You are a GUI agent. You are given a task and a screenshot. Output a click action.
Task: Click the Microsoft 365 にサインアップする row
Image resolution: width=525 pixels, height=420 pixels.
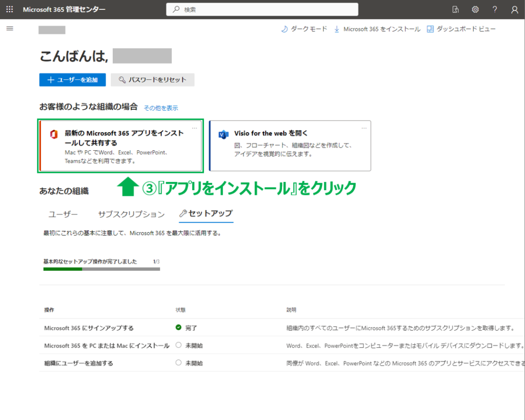click(x=282, y=328)
